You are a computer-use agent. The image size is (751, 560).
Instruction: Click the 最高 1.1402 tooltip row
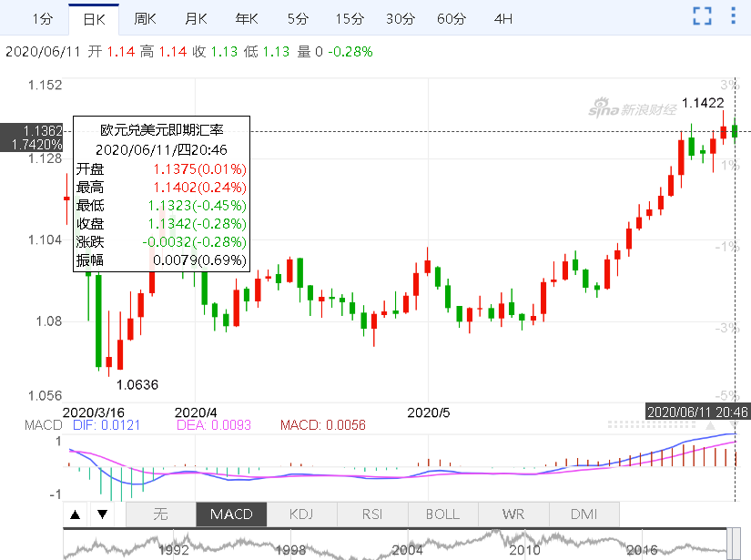tap(161, 188)
